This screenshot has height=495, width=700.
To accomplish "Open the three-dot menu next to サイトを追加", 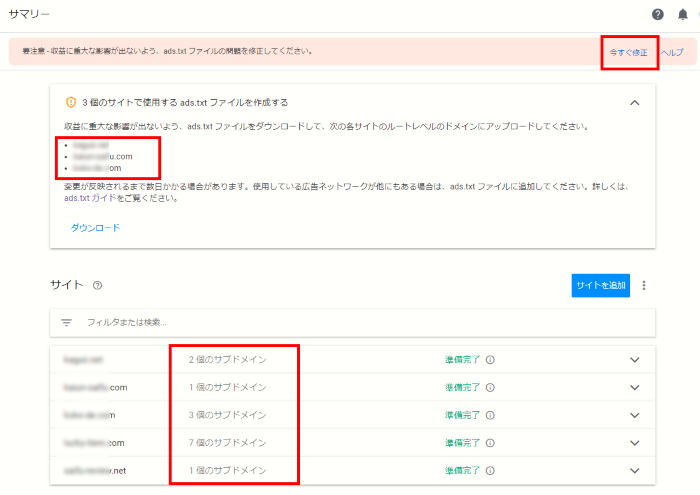I will point(644,285).
